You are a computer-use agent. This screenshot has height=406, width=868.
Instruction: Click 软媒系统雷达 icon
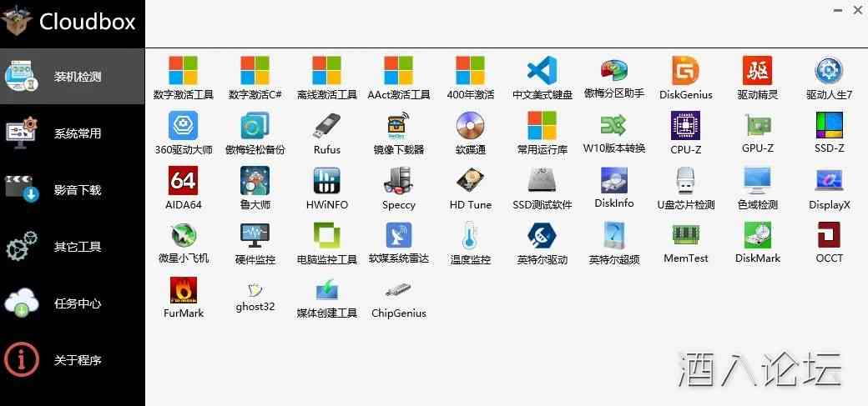[399, 235]
